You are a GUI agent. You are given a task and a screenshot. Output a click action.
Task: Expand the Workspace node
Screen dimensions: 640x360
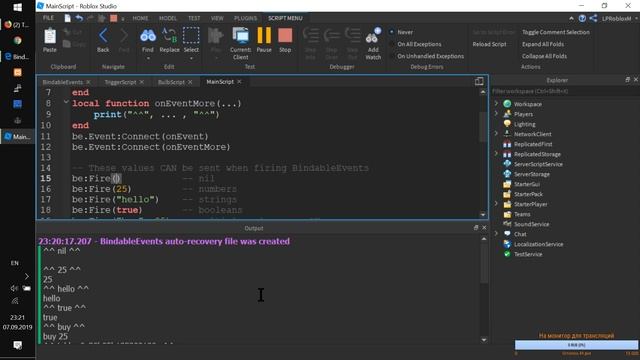[x=496, y=104]
